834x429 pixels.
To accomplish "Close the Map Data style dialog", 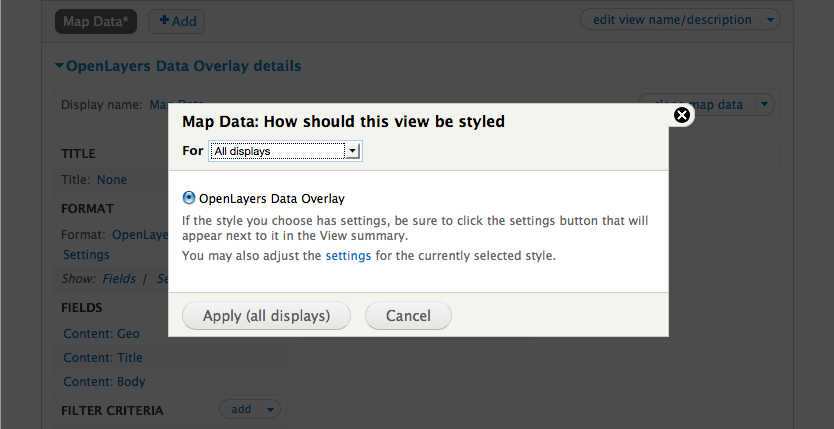I will click(682, 115).
